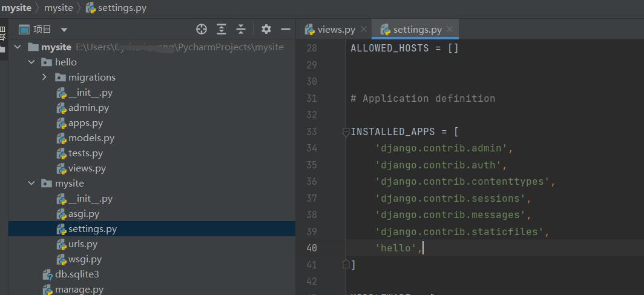The width and height of the screenshot is (644, 295).
Task: Click mysite folder in the breadcrumb path
Action: point(59,8)
